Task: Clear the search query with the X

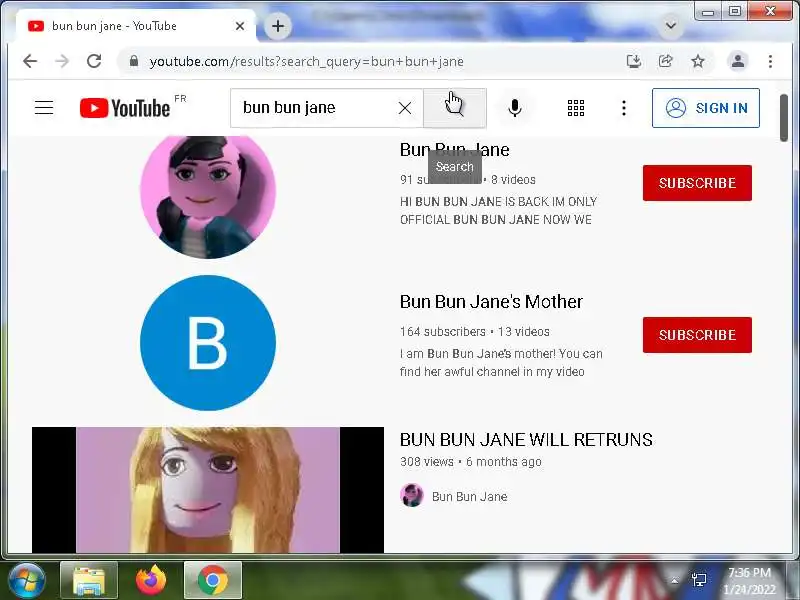Action: pos(405,108)
